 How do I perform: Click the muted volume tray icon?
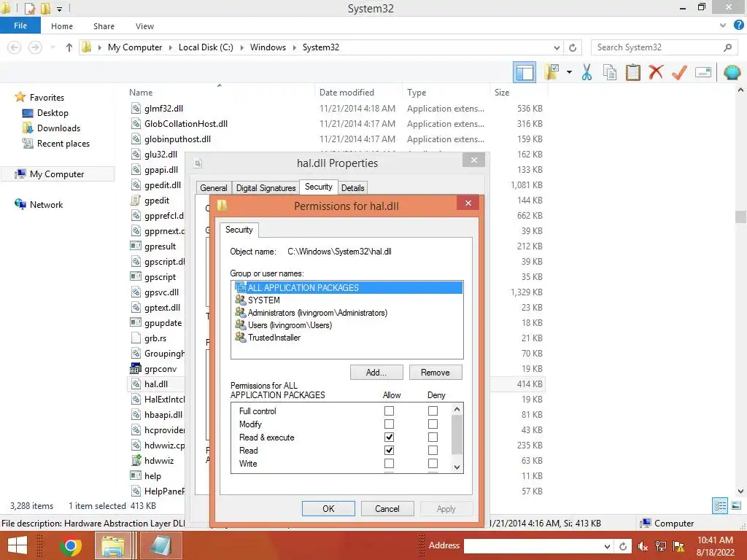coord(642,546)
